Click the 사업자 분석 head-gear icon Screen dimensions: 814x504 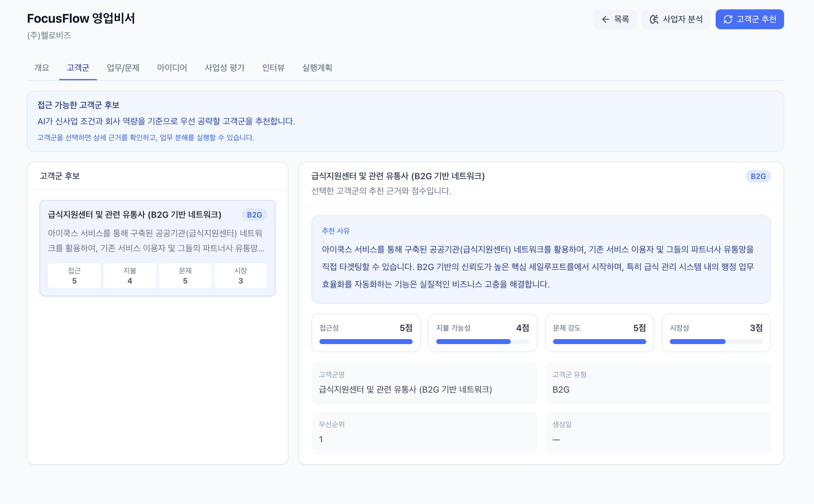point(654,19)
